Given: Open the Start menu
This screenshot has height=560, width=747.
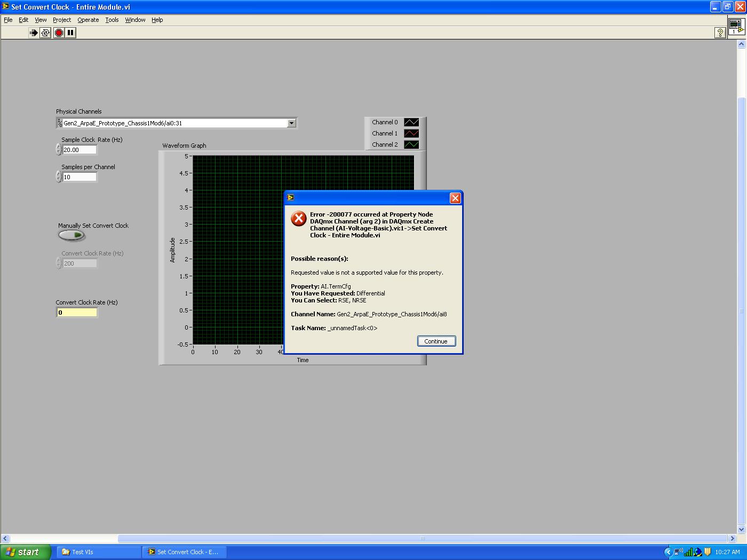Looking at the screenshot, I should [x=25, y=551].
